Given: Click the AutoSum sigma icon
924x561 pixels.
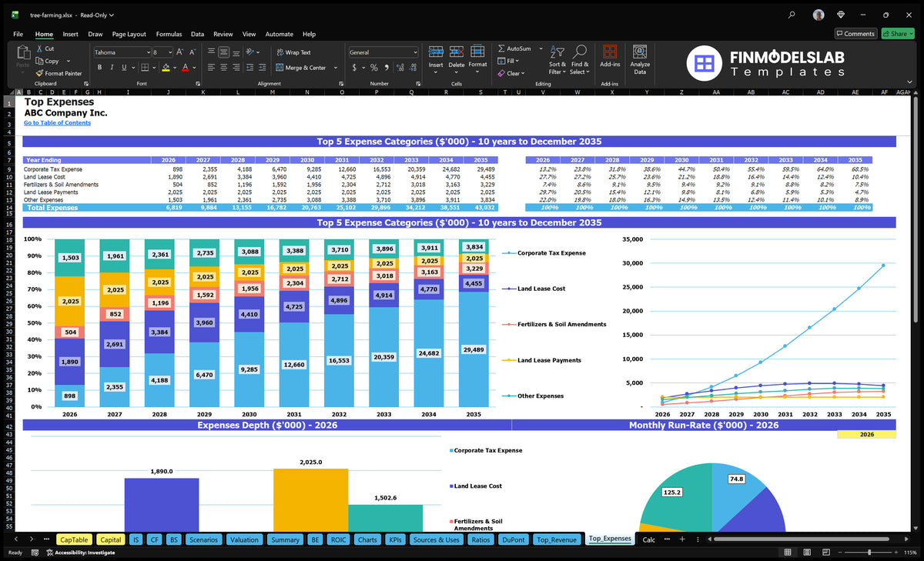Looking at the screenshot, I should click(x=501, y=48).
